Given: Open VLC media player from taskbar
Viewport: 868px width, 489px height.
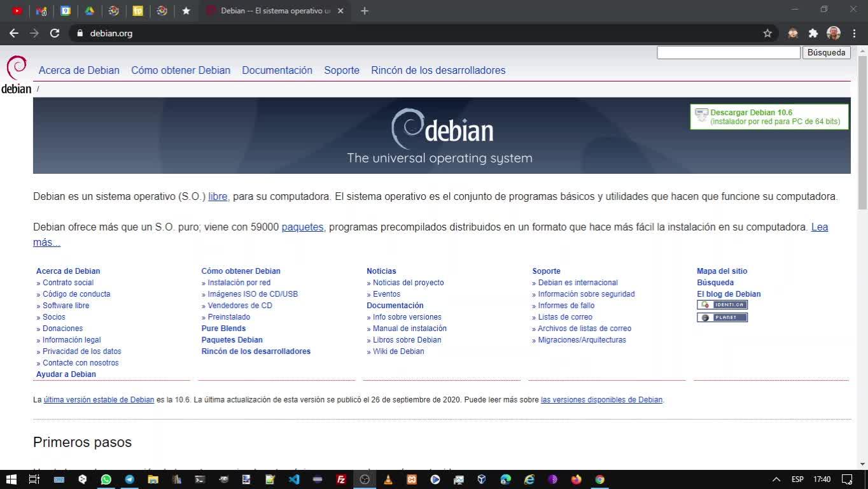Looking at the screenshot, I should 388,479.
